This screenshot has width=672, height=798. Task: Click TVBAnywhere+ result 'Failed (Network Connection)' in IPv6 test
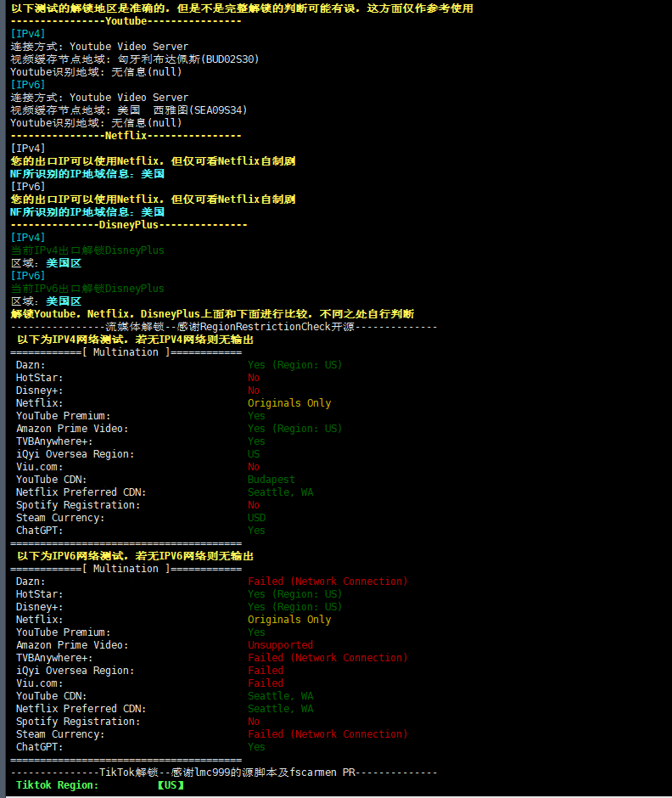tap(328, 658)
